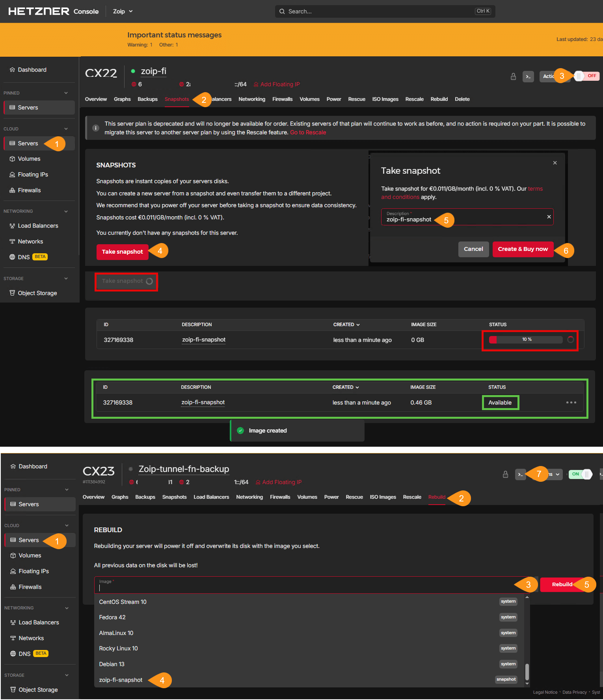Close the Take snapshot dialog
The height and width of the screenshot is (700, 603).
point(555,163)
